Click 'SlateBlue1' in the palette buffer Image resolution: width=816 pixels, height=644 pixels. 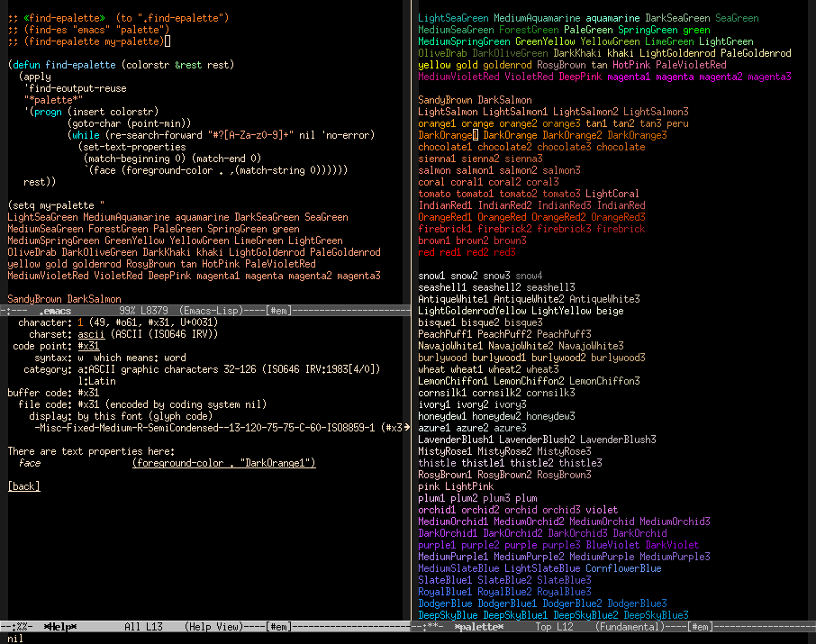(x=446, y=580)
